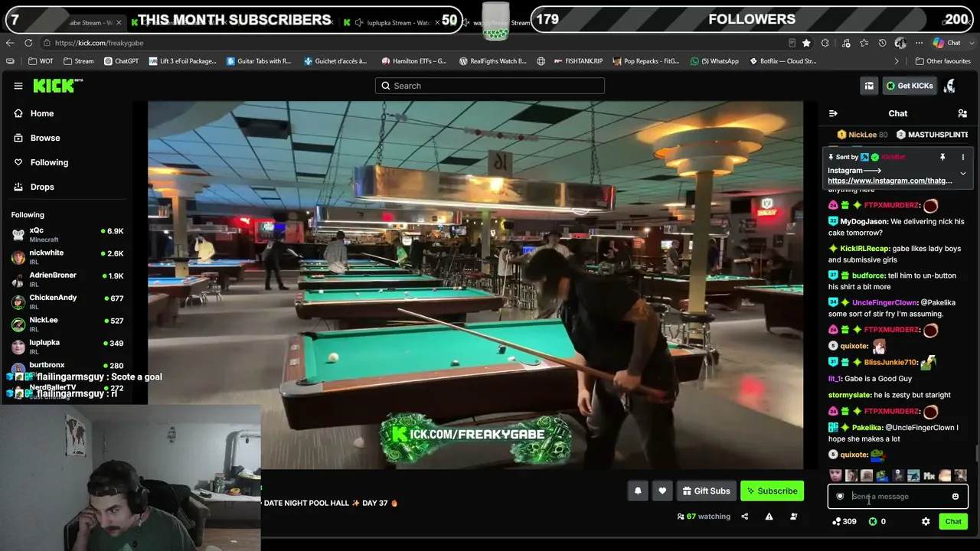View channel points balance 309

[844, 521]
